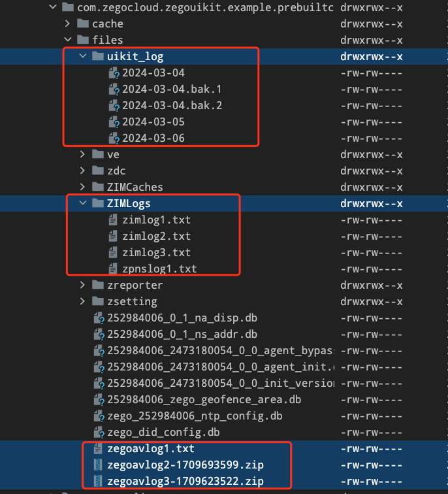Collapse the com.zegocloud.zegouikit.example folder chevron

click(53, 7)
